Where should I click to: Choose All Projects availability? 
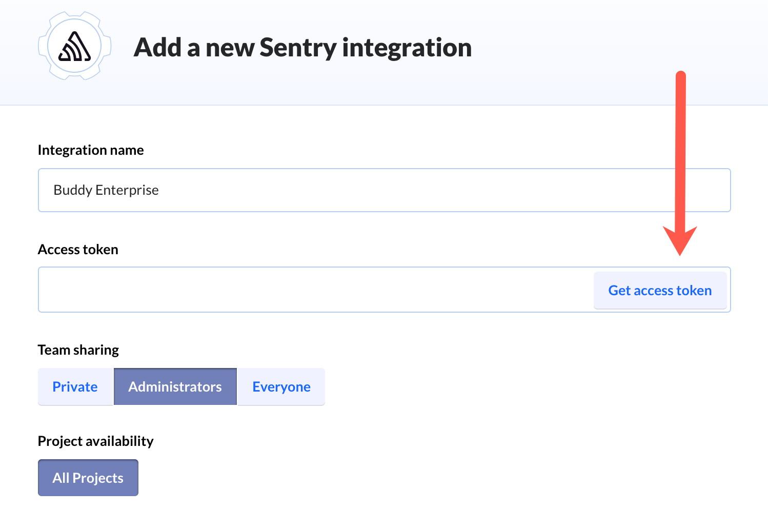[88, 478]
